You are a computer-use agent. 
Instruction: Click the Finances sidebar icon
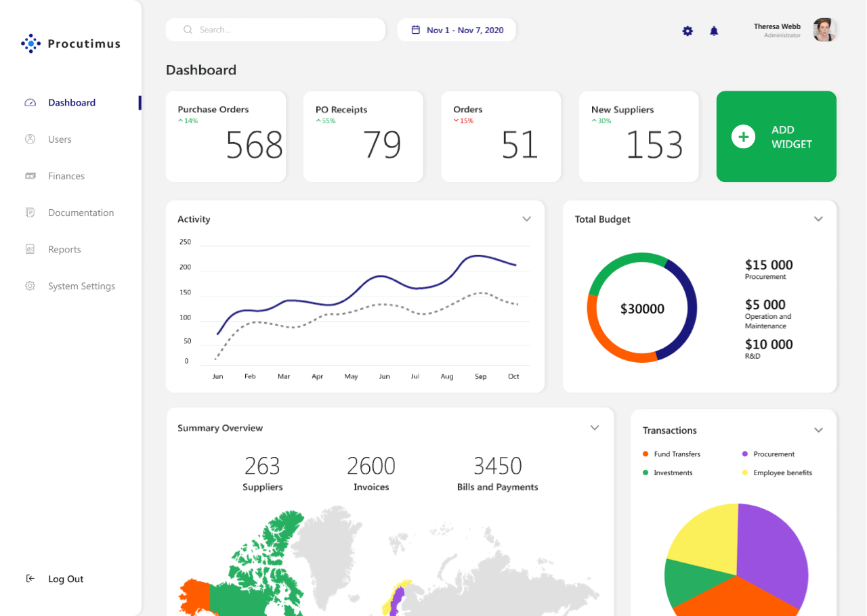(x=30, y=176)
